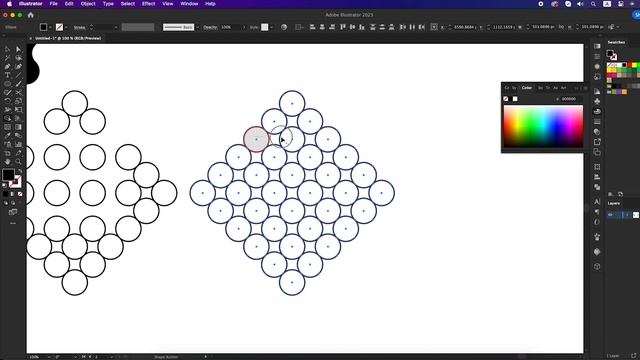Click the X coordinate field
This screenshot has height=360, width=640.
click(x=464, y=27)
